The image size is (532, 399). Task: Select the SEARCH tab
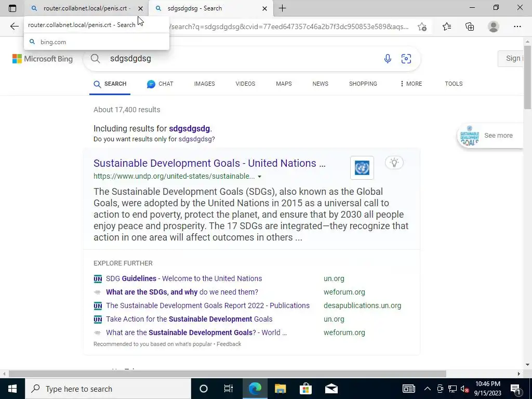coord(110,84)
